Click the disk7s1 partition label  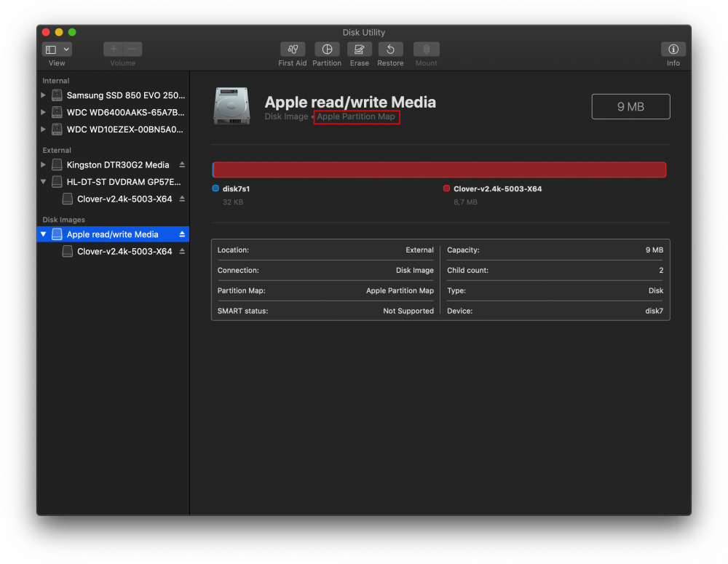click(x=236, y=189)
